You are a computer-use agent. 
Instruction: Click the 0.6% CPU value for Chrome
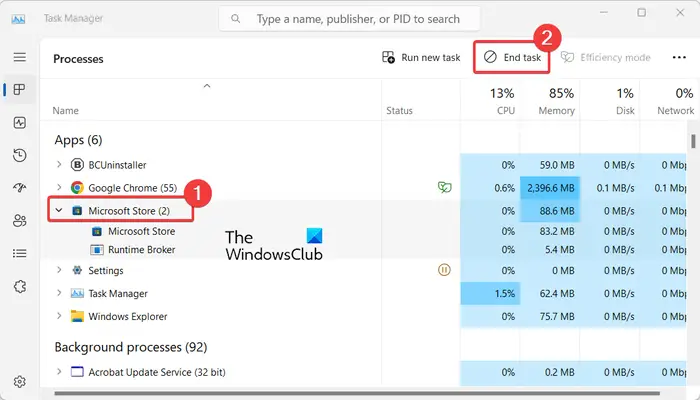tap(504, 188)
